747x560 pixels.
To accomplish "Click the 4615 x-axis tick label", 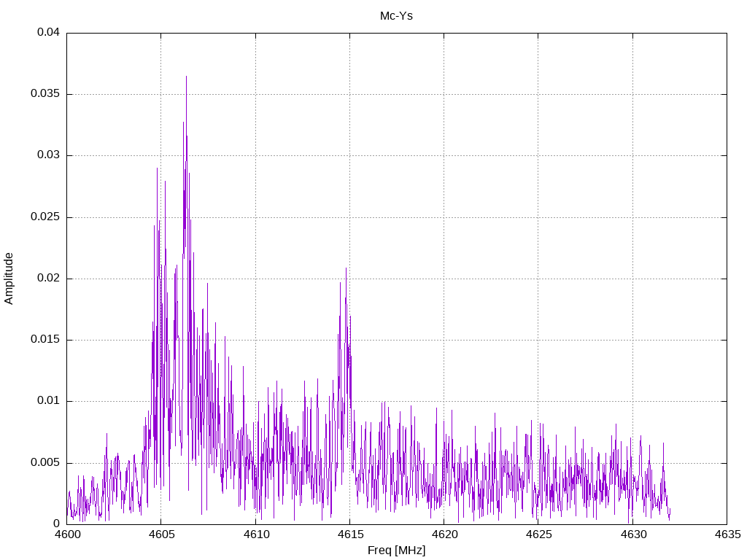I will 349,534.
